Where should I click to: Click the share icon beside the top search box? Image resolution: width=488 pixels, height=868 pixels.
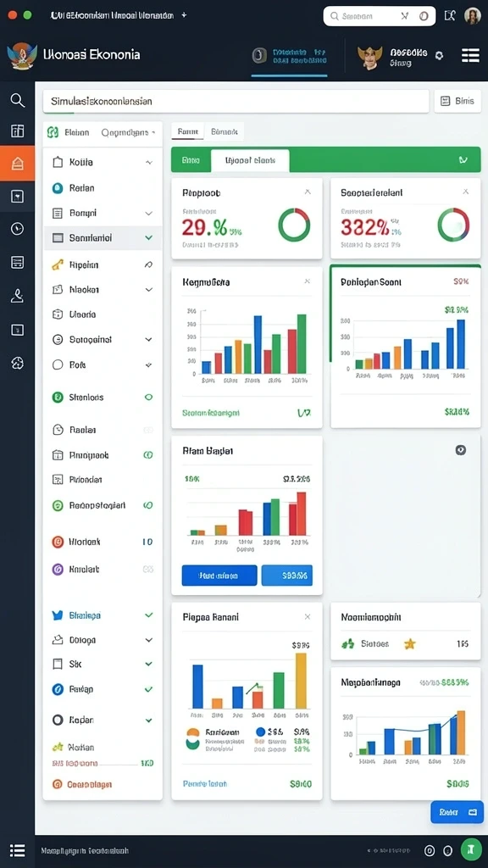(450, 15)
